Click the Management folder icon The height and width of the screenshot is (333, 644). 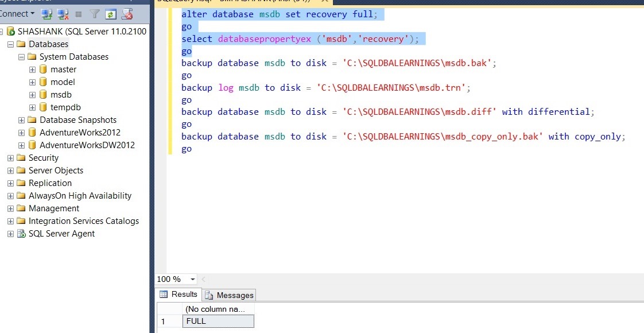[21, 208]
